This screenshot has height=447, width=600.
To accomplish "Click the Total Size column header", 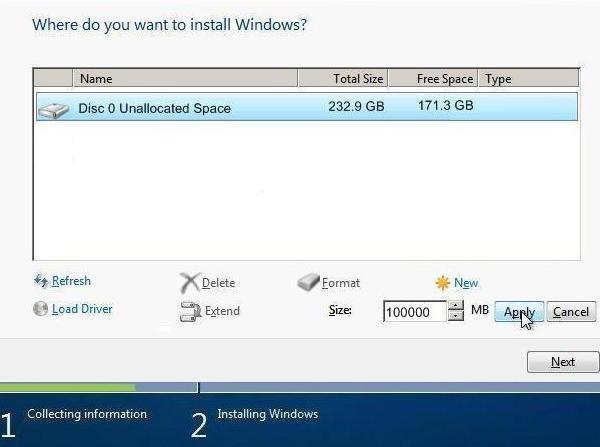I will [343, 78].
